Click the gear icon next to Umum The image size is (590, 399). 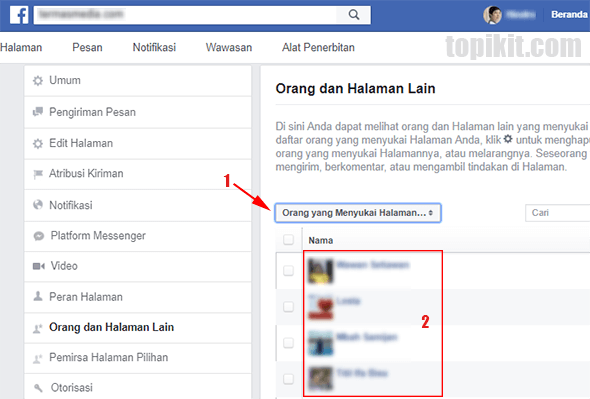click(38, 81)
